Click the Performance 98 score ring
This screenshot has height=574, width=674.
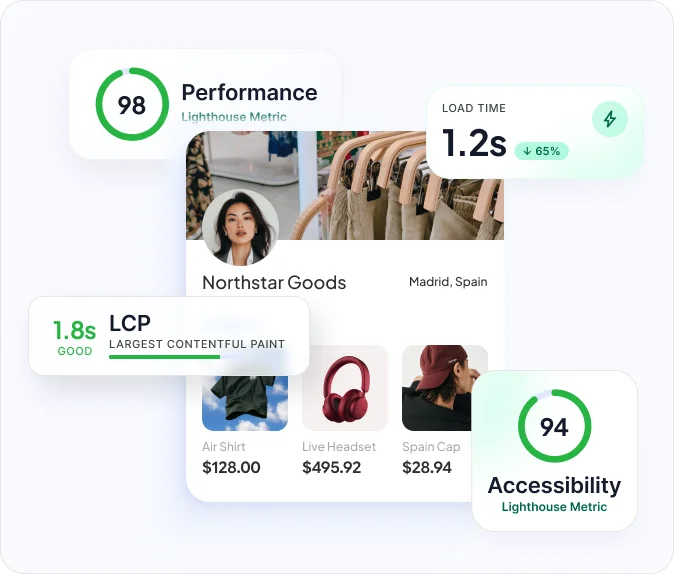tap(132, 104)
